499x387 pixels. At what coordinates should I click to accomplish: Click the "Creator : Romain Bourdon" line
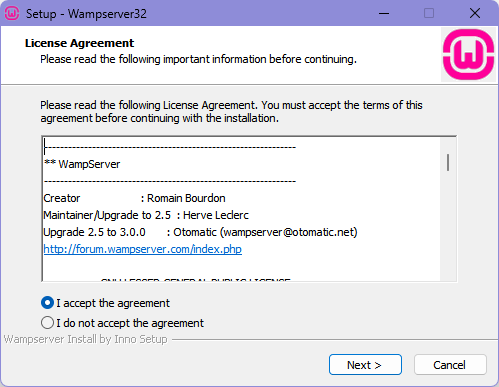pos(134,198)
